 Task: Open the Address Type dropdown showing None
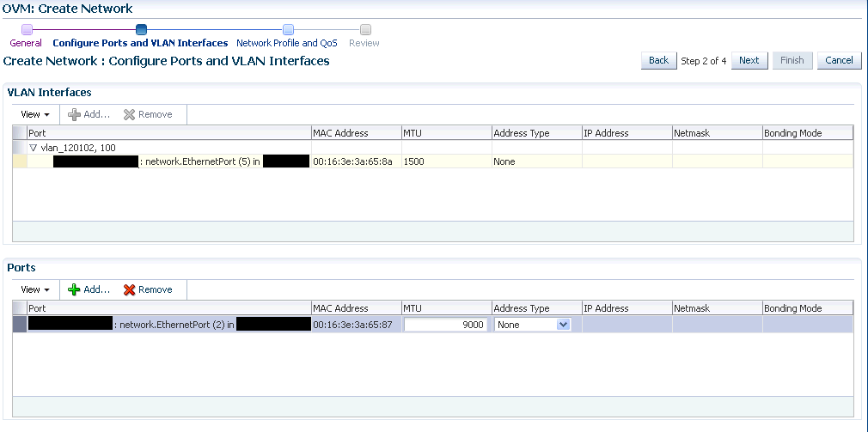pyautogui.click(x=532, y=325)
